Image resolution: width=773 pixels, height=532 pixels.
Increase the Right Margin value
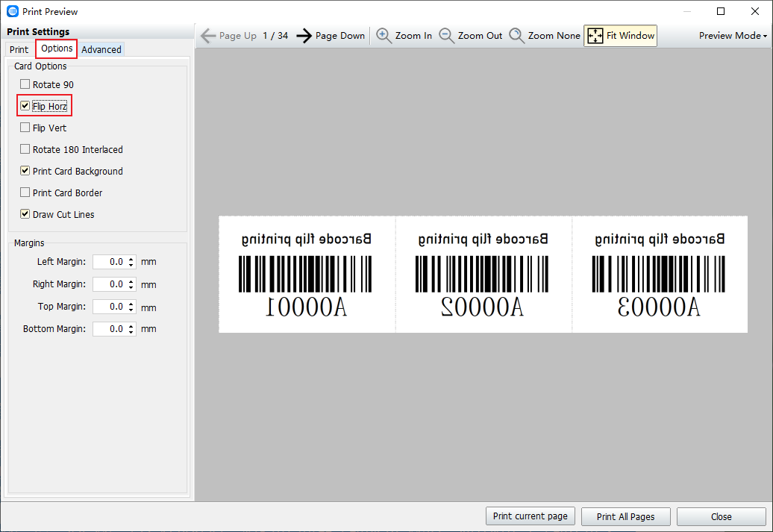(x=131, y=281)
